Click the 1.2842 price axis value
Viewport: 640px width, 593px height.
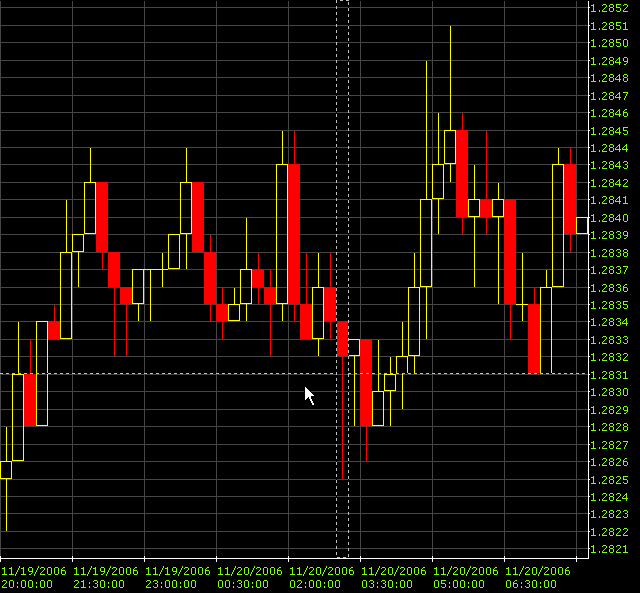[609, 183]
